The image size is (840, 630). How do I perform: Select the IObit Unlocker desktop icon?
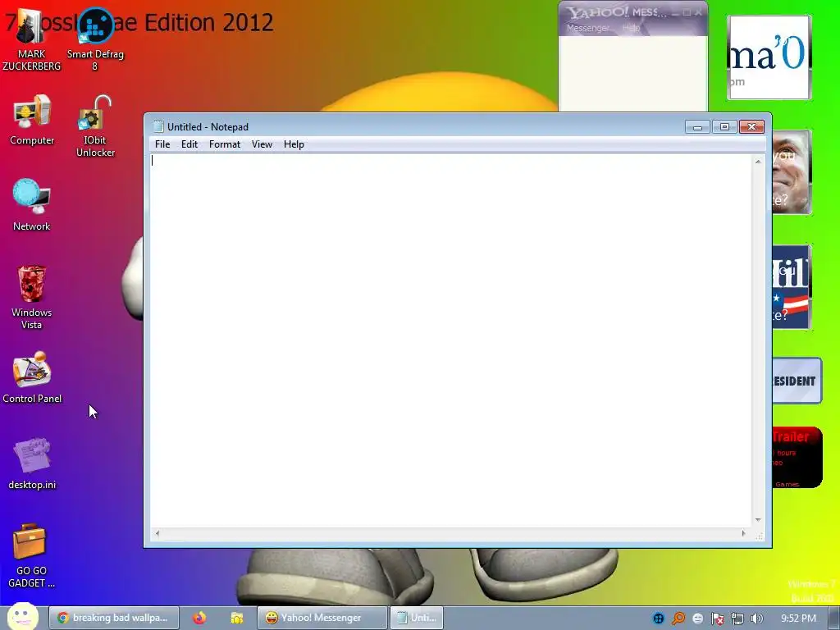(95, 126)
